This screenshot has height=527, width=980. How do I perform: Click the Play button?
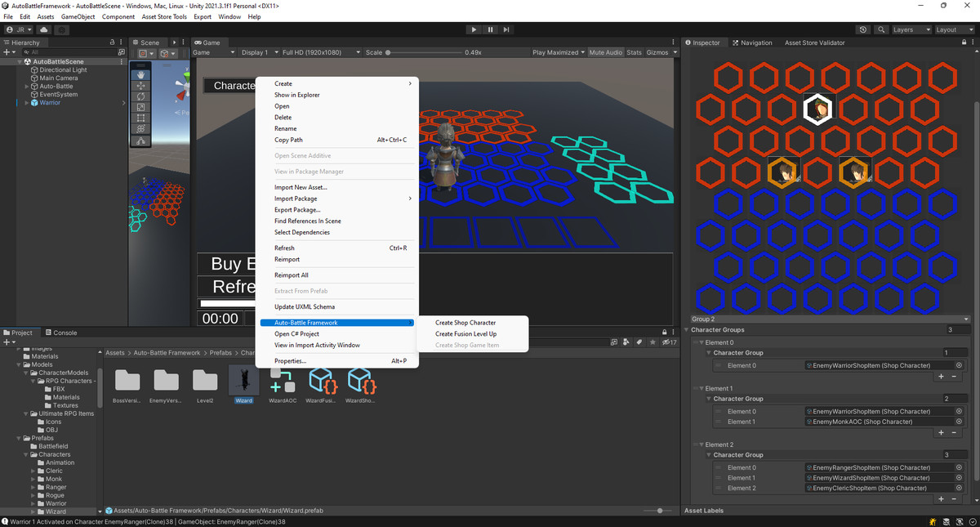(x=474, y=29)
